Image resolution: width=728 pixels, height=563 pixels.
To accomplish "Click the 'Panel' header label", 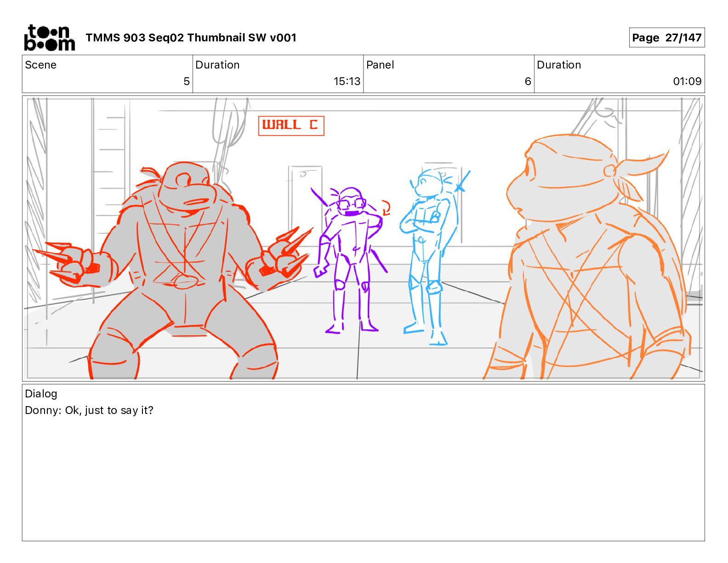I will coord(380,65).
